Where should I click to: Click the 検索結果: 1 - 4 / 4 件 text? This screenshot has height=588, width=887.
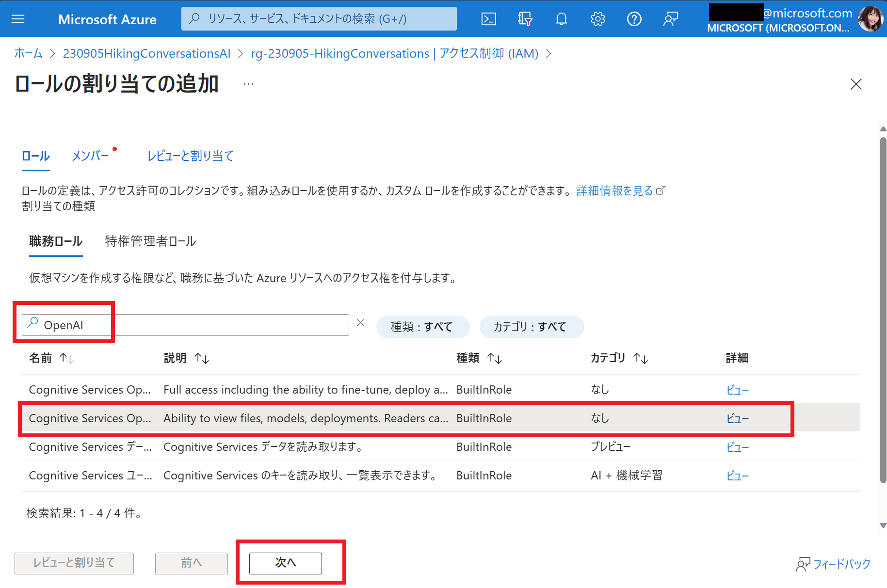click(x=84, y=513)
